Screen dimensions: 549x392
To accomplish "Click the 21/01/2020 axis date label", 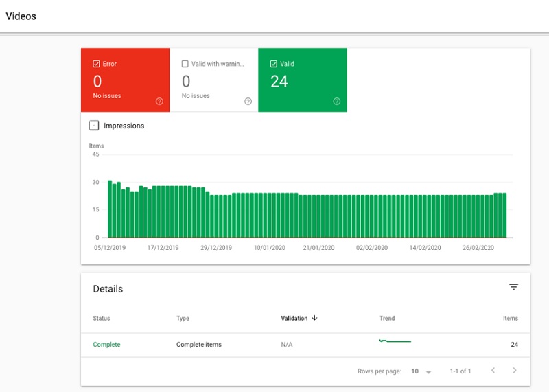I will (318, 248).
